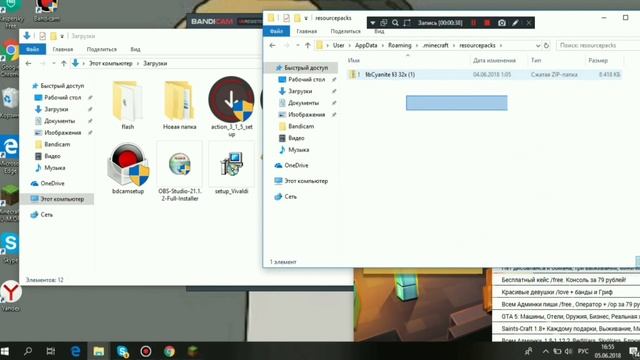Viewport: 640px width, 360px height.
Task: Open the Yandex browser desktop shortcut
Action: point(11,296)
